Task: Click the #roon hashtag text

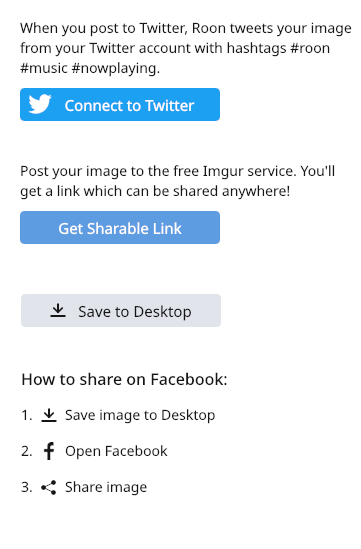Action: (311, 48)
